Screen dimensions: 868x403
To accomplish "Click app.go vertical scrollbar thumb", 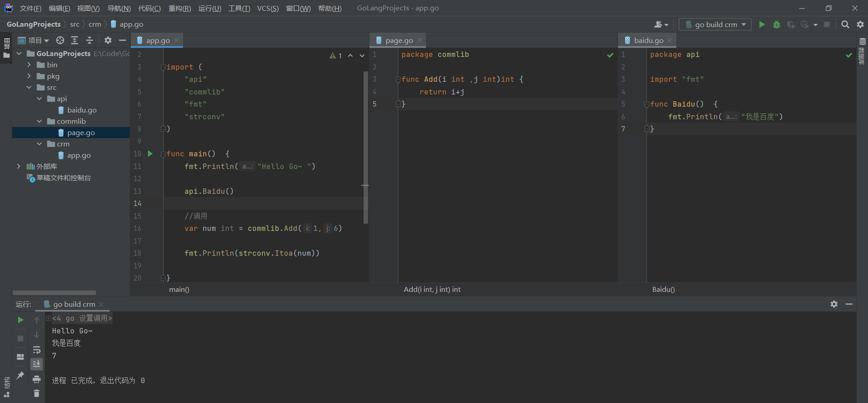I will coord(365,147).
